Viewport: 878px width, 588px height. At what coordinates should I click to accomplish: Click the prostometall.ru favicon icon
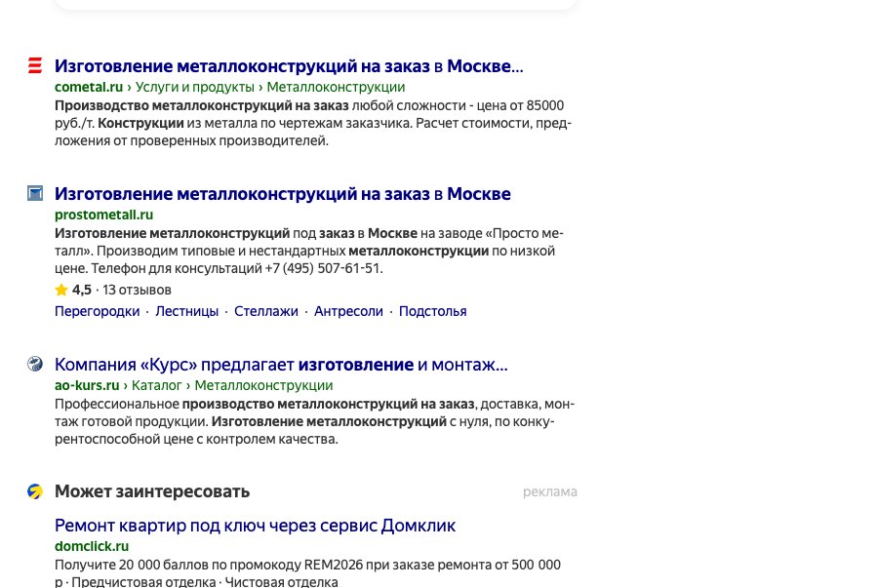(35, 193)
